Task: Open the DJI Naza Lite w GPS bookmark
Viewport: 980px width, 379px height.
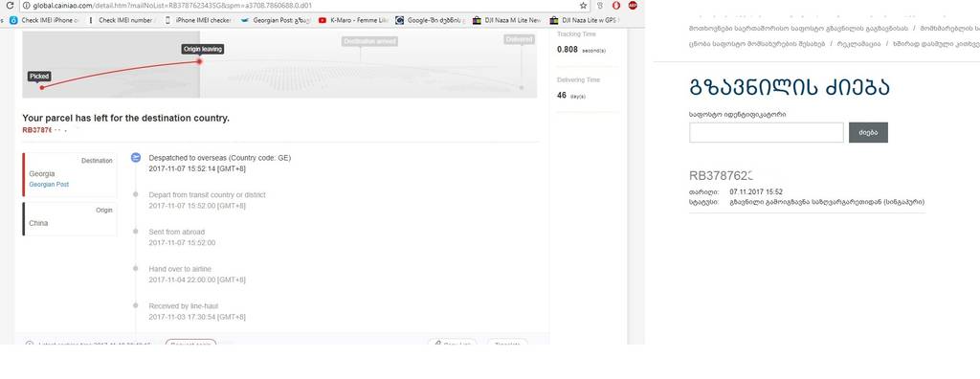Action: 585,20
